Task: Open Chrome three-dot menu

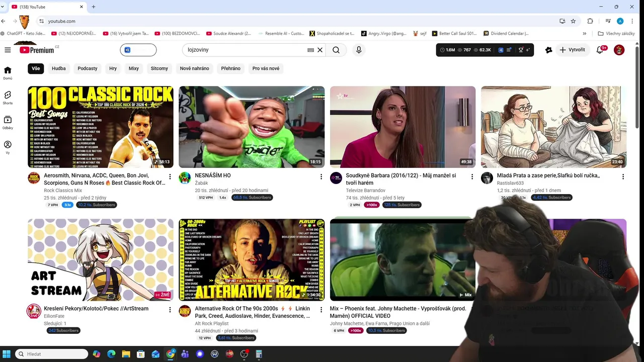Action: (x=632, y=21)
